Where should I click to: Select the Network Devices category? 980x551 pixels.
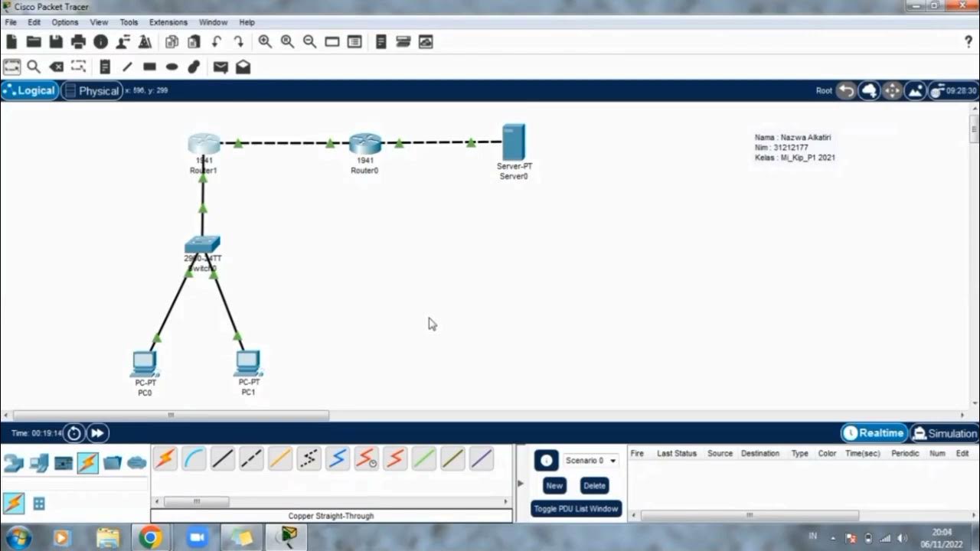coord(14,463)
